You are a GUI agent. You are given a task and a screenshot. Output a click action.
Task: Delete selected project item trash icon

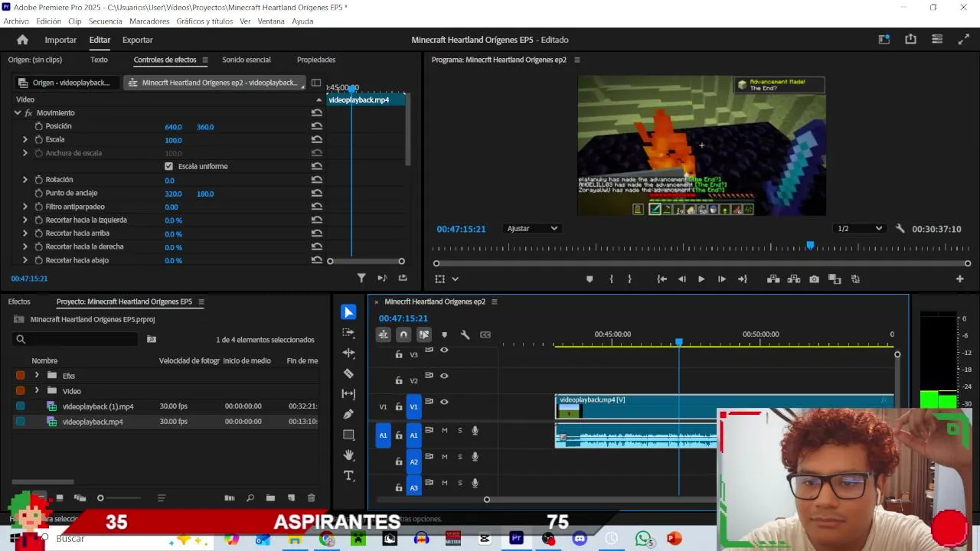311,498
